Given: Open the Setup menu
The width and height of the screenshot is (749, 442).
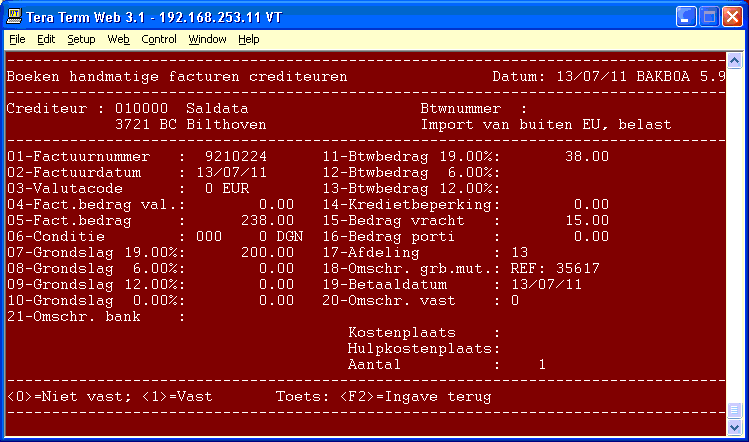Looking at the screenshot, I should [x=81, y=39].
